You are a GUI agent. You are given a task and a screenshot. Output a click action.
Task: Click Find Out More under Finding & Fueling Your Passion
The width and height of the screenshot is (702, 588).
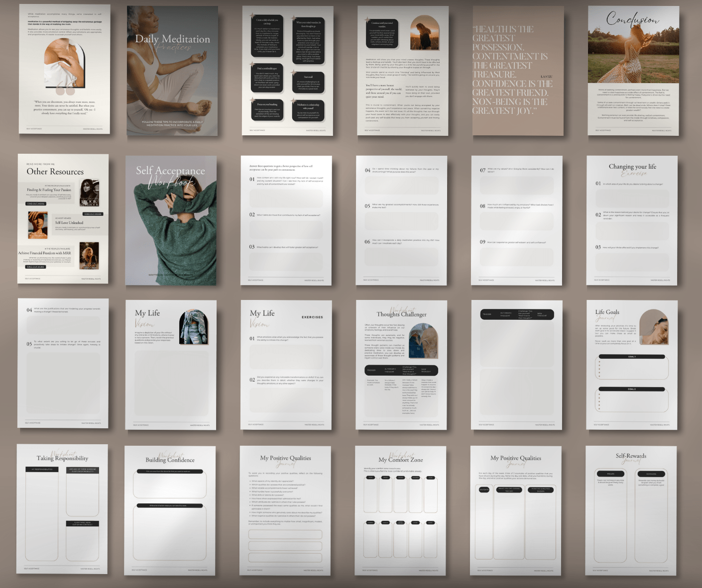[36, 203]
